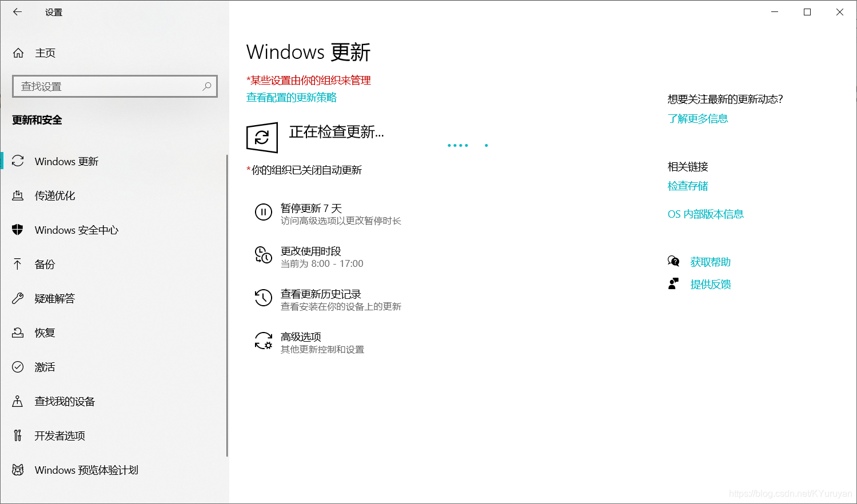Viewport: 857px width, 504px height.
Task: Click the 更新和安全 section heading
Action: coord(37,120)
